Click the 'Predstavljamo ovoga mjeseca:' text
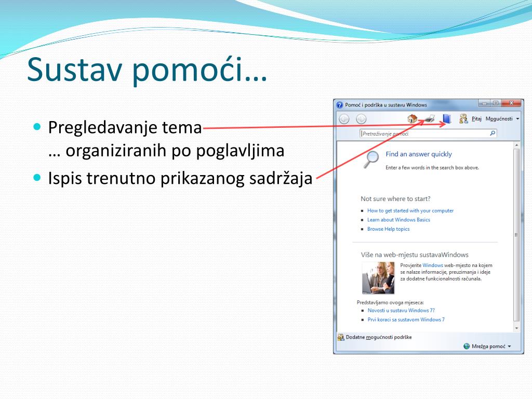532x399 pixels. click(390, 302)
